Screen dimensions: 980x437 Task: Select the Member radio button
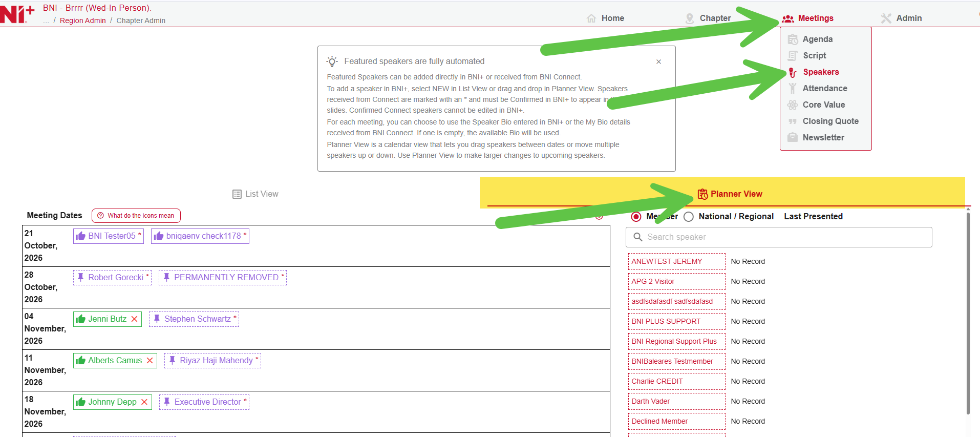point(636,217)
